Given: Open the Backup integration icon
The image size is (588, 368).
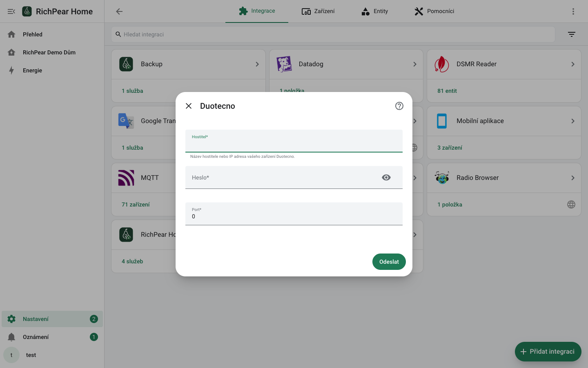Looking at the screenshot, I should tap(126, 64).
